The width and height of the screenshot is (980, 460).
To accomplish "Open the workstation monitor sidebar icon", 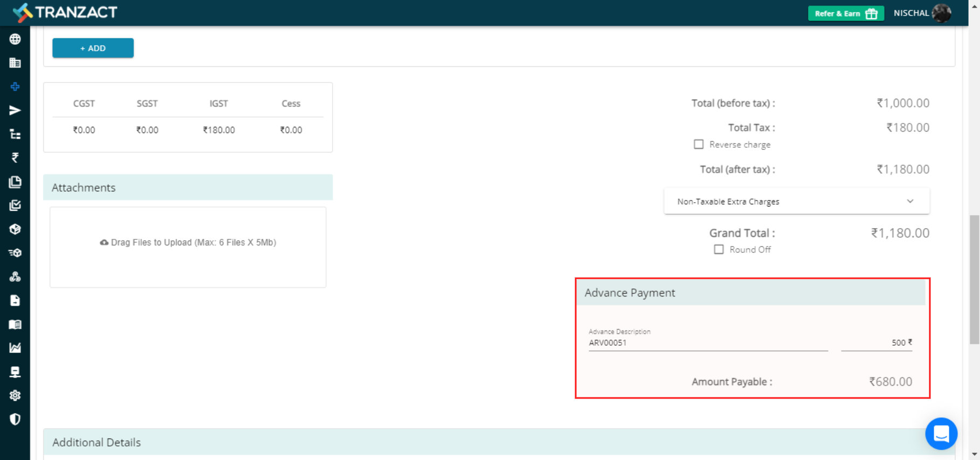I will click(15, 372).
